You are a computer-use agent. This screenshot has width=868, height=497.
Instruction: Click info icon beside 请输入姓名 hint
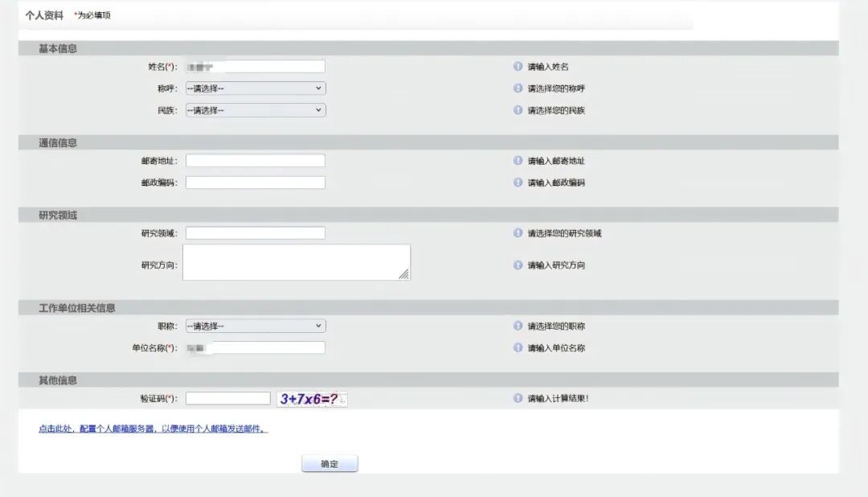tap(518, 67)
